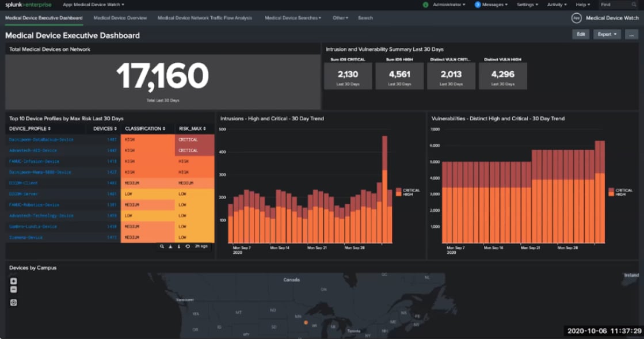Viewport: 644px width, 339px height.
Task: Click the Edit button on the dashboard
Action: pyautogui.click(x=581, y=35)
